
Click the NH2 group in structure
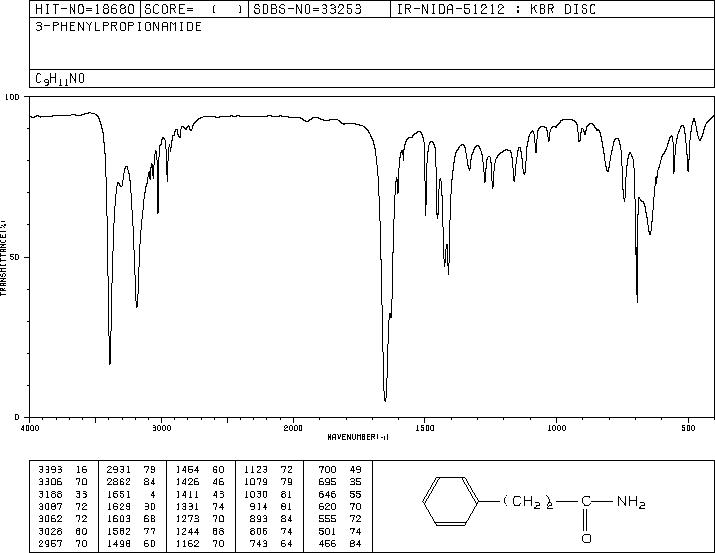pyautogui.click(x=631, y=502)
